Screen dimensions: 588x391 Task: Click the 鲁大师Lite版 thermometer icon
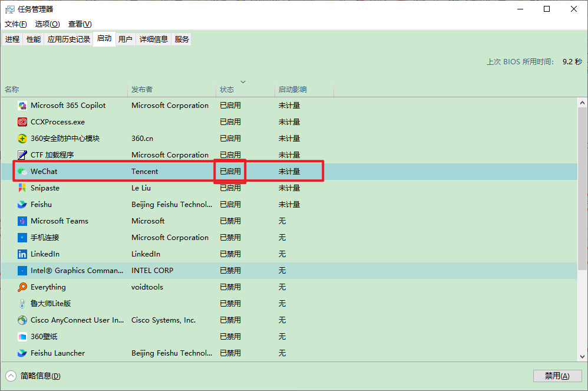(x=22, y=304)
